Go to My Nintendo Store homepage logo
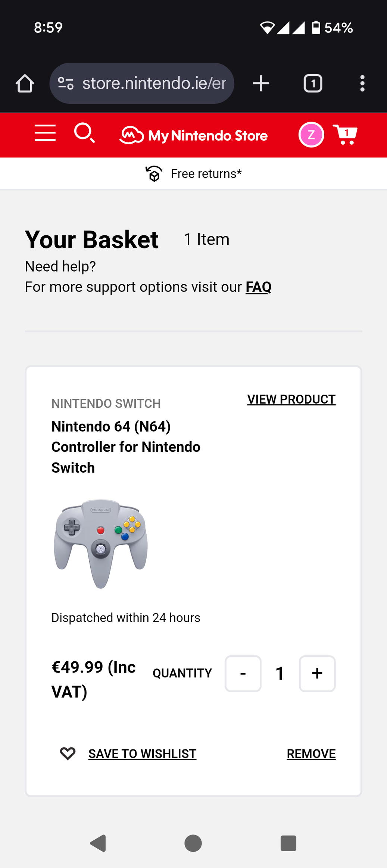Image resolution: width=387 pixels, height=868 pixels. coord(193,135)
